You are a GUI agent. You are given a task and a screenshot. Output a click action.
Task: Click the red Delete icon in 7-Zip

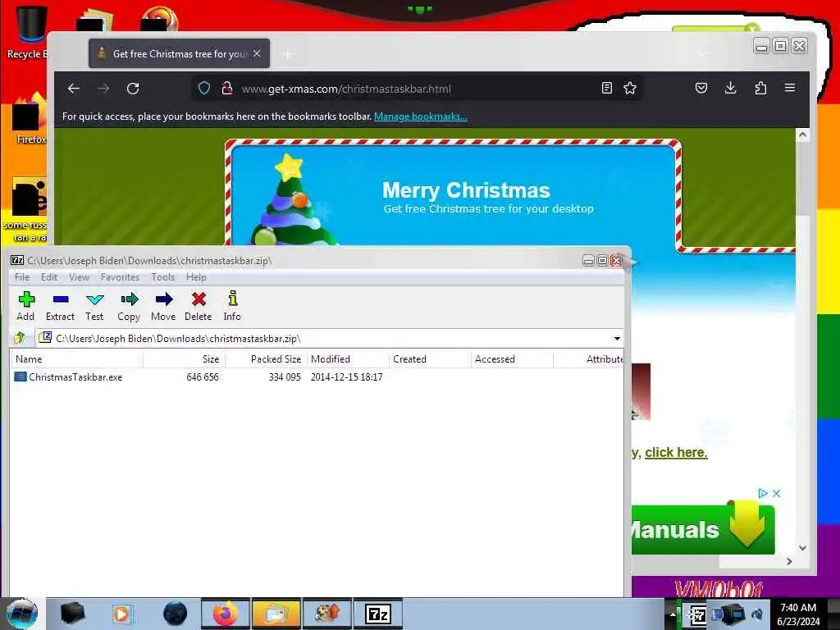(199, 306)
